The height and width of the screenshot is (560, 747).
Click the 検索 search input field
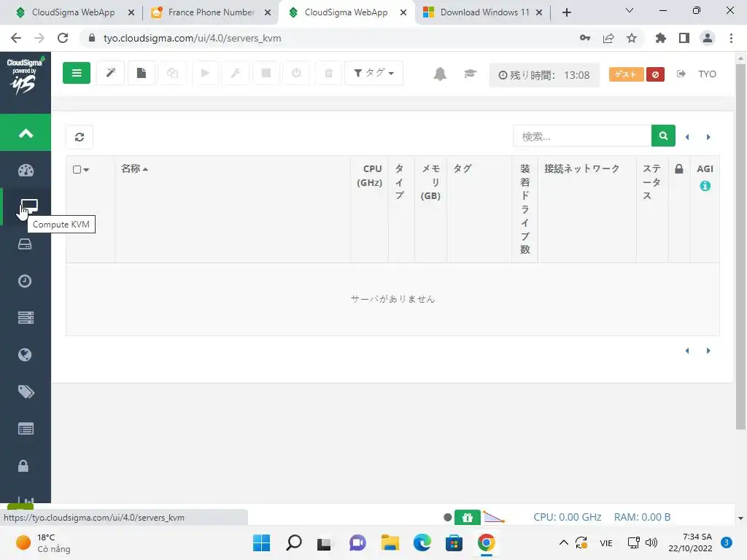pyautogui.click(x=582, y=136)
